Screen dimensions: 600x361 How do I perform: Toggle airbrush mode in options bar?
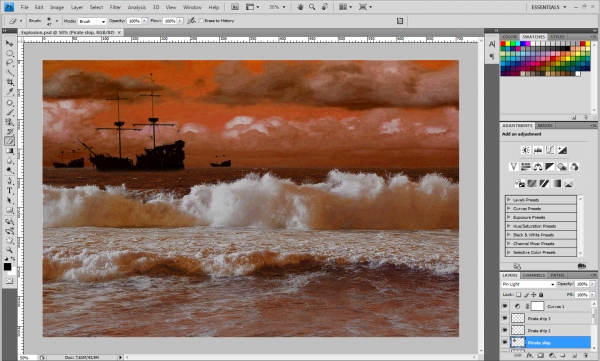(x=191, y=21)
